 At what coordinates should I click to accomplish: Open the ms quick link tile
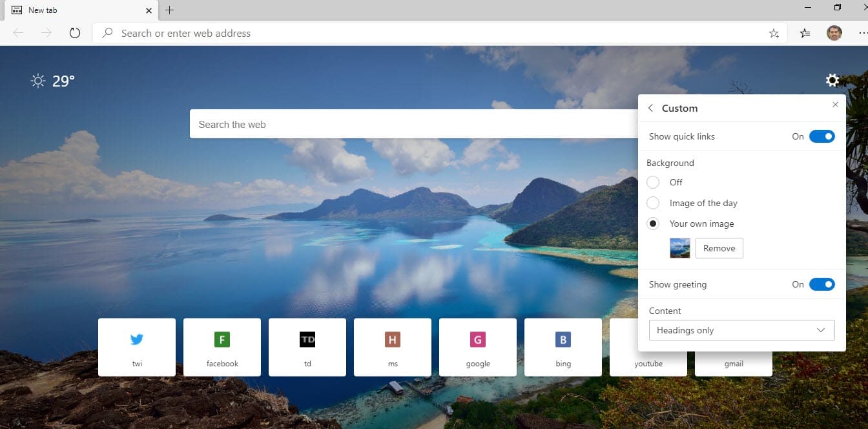point(393,347)
